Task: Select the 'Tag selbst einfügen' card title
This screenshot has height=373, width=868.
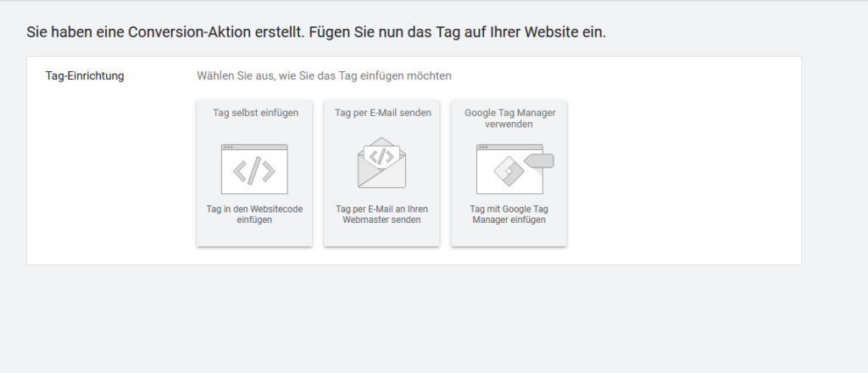Action: point(254,113)
